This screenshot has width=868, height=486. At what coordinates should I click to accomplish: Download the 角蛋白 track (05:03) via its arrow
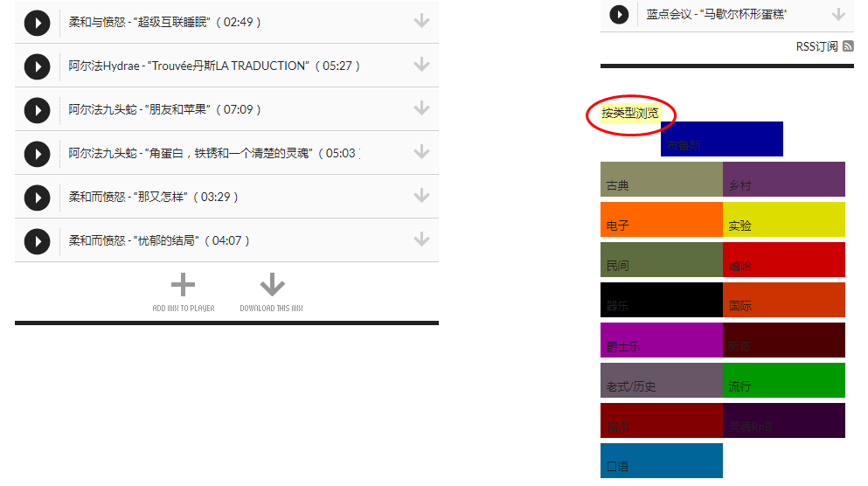click(422, 152)
